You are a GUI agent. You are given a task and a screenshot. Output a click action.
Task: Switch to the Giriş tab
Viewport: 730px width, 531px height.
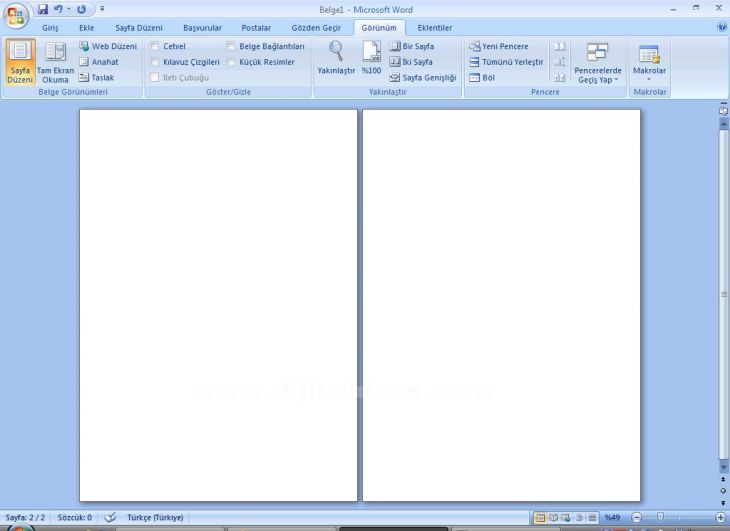click(50, 28)
